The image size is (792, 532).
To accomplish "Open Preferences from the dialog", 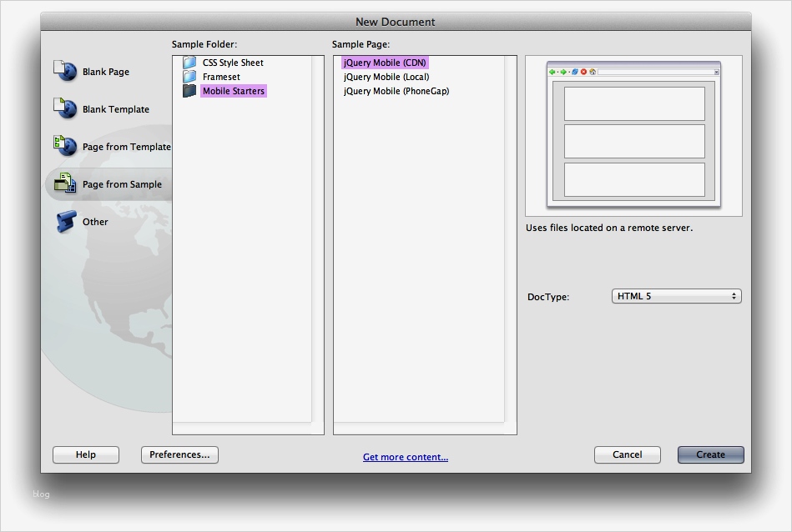I will 179,454.
